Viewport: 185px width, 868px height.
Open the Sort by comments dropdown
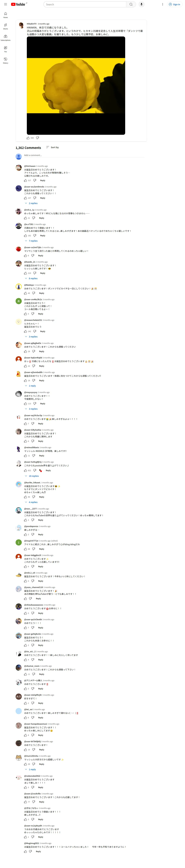pyautogui.click(x=52, y=147)
